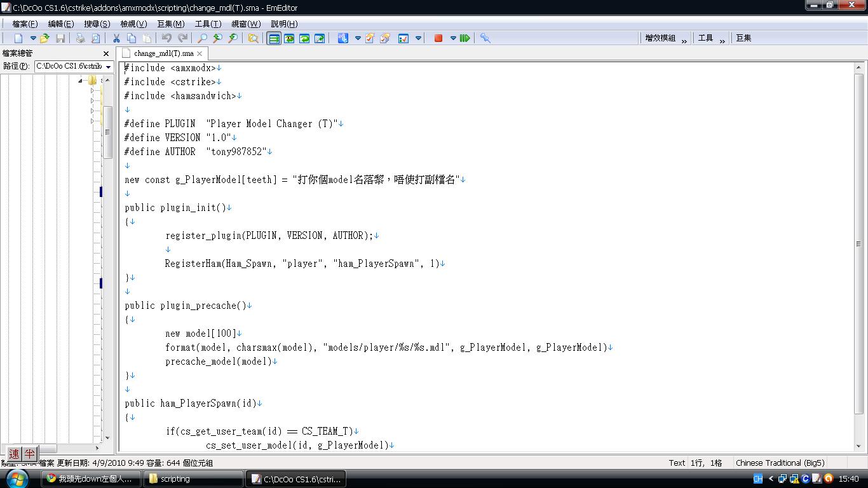
Task: Open the New file type dropdown arrow
Action: click(33, 38)
